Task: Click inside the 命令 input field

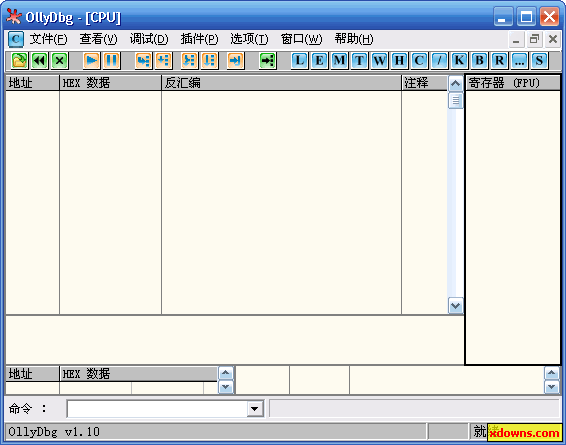Action: tap(157, 409)
